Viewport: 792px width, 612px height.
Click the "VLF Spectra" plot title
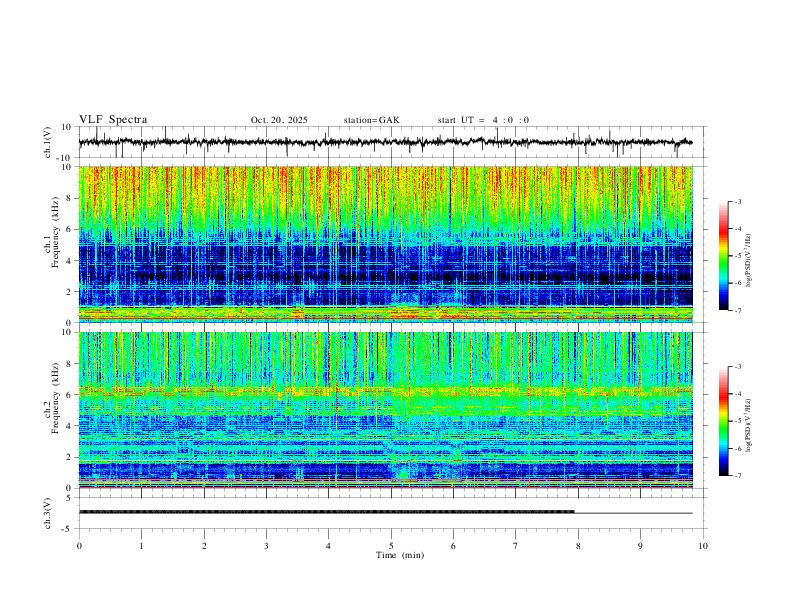(113, 120)
